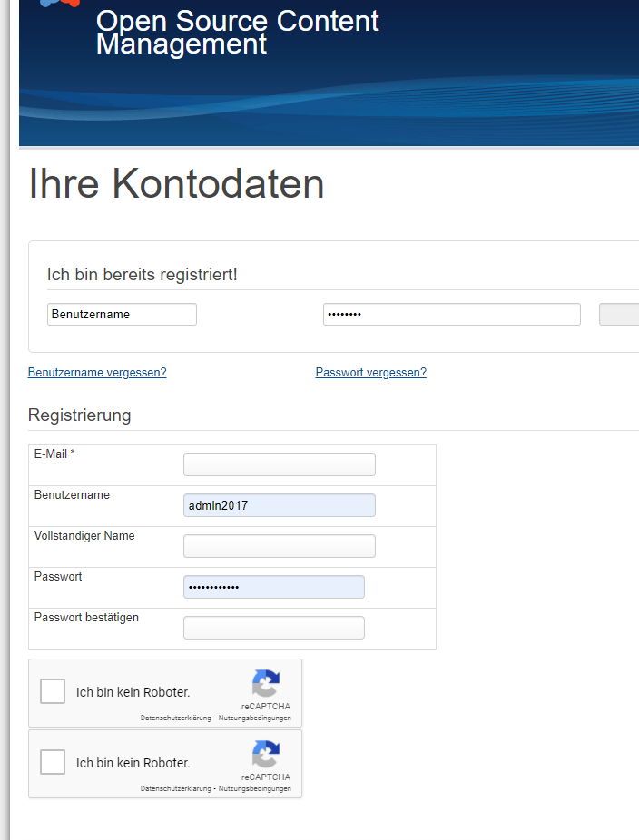Click the registration Passwort field
Viewport: 639px width, 840px height.
coord(273,587)
